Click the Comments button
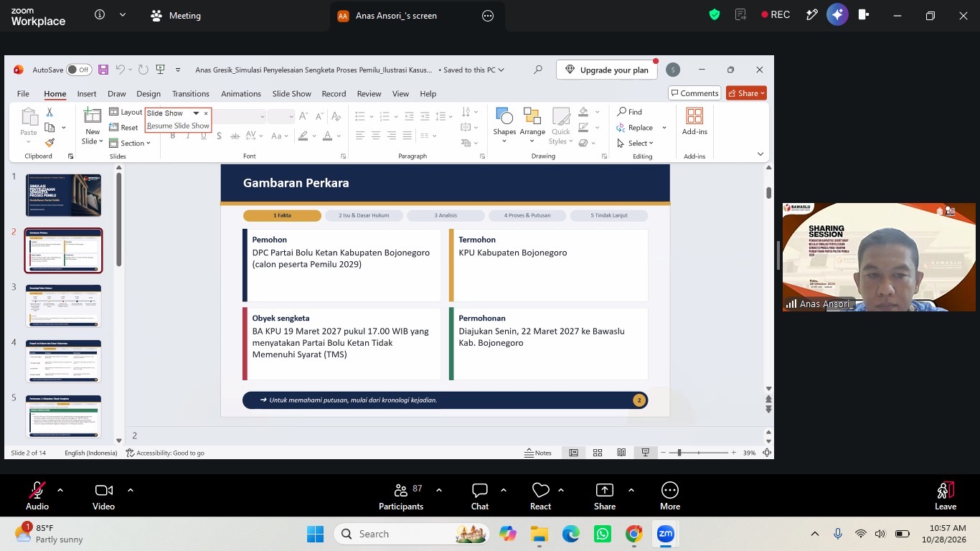 click(694, 93)
